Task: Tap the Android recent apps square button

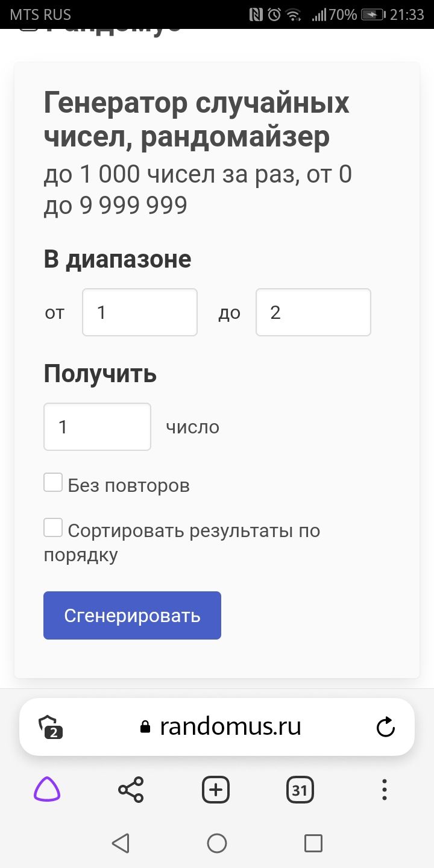Action: pyautogui.click(x=313, y=843)
